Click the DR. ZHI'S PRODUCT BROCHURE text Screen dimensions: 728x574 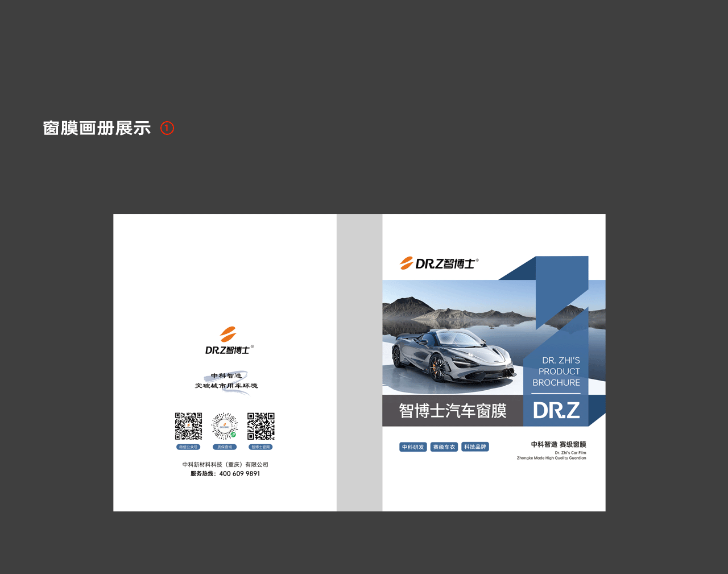(x=556, y=371)
